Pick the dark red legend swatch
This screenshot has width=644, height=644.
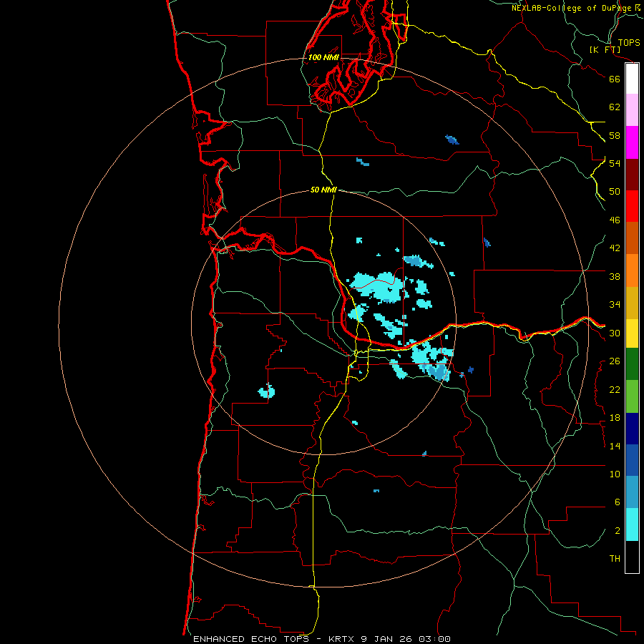coord(632,175)
